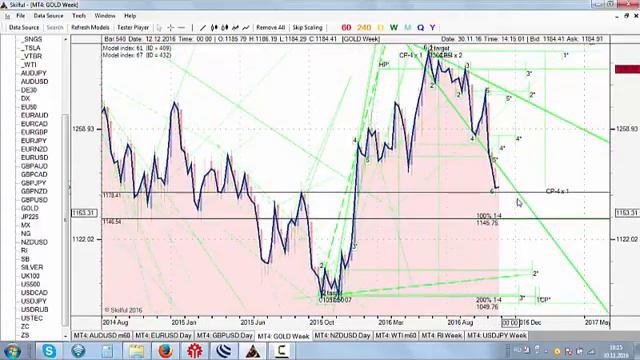Image resolution: width=640 pixels, height=360 pixels.
Task: Choose the horizontal line tool
Action: click(x=182, y=28)
